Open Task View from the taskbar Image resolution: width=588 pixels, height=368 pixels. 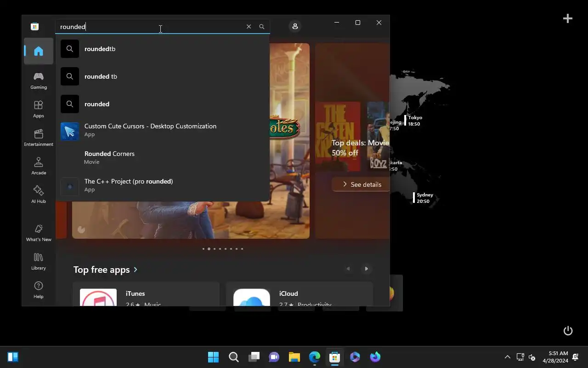click(x=254, y=357)
